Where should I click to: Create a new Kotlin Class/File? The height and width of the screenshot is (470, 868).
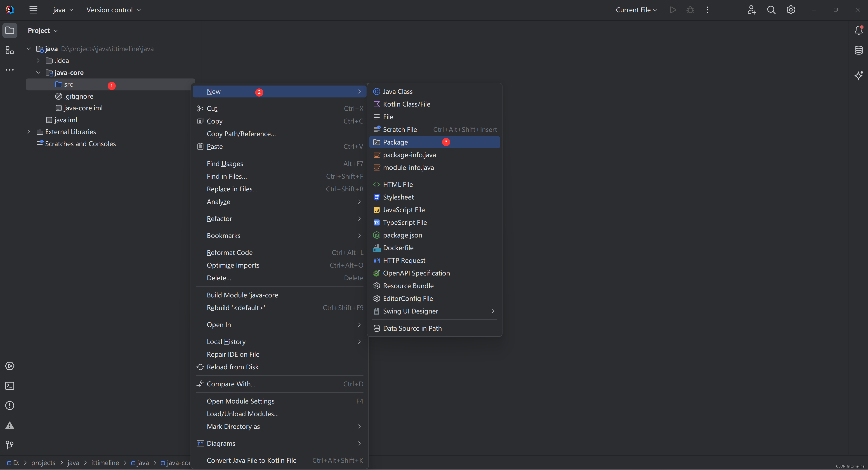435,104
